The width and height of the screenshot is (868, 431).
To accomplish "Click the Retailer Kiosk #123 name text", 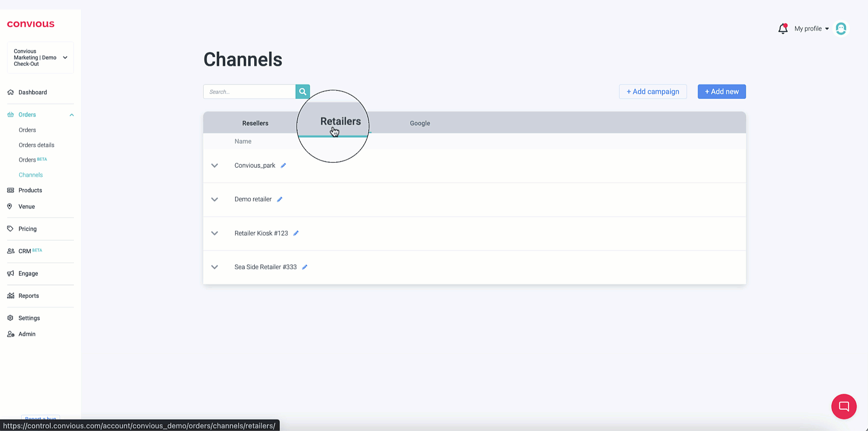I will pyautogui.click(x=261, y=233).
